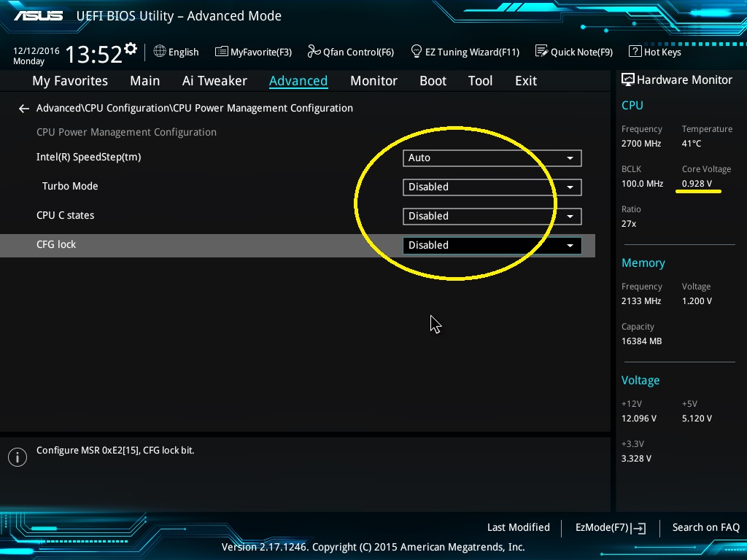Screen dimensions: 747x560
Task: Click the globe icon for English language
Action: (160, 52)
